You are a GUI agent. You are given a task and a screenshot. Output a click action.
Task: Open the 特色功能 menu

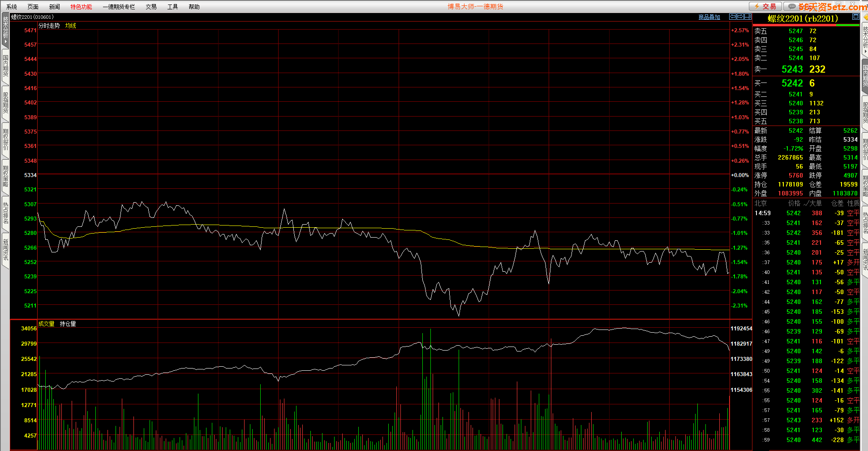81,7
